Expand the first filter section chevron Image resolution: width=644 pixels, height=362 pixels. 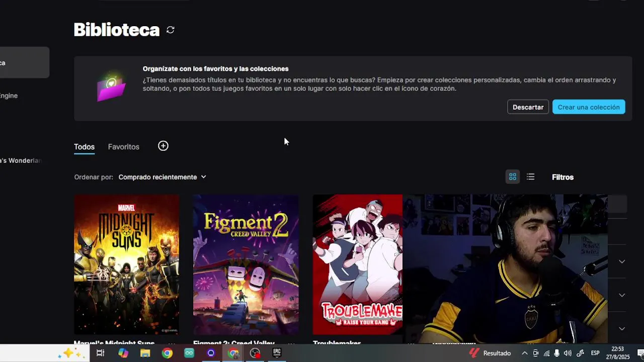click(622, 261)
